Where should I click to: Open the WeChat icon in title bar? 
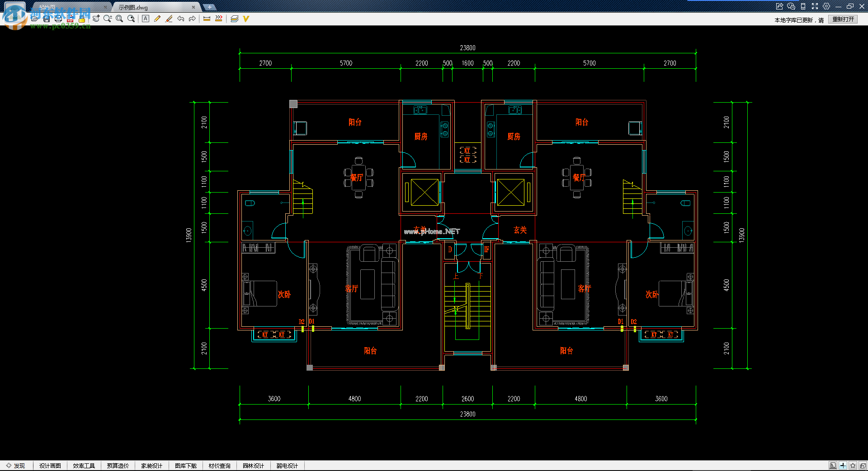(x=791, y=6)
